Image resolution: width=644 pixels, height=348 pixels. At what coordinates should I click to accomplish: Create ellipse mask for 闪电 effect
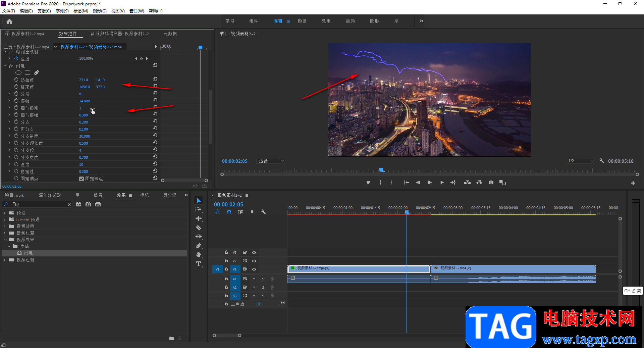18,72
